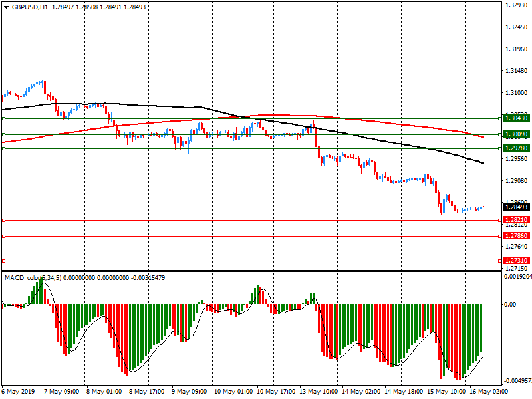Viewport: 532px width, 399px height.
Task: Click the red 1.27860 level price tag
Action: (516, 236)
